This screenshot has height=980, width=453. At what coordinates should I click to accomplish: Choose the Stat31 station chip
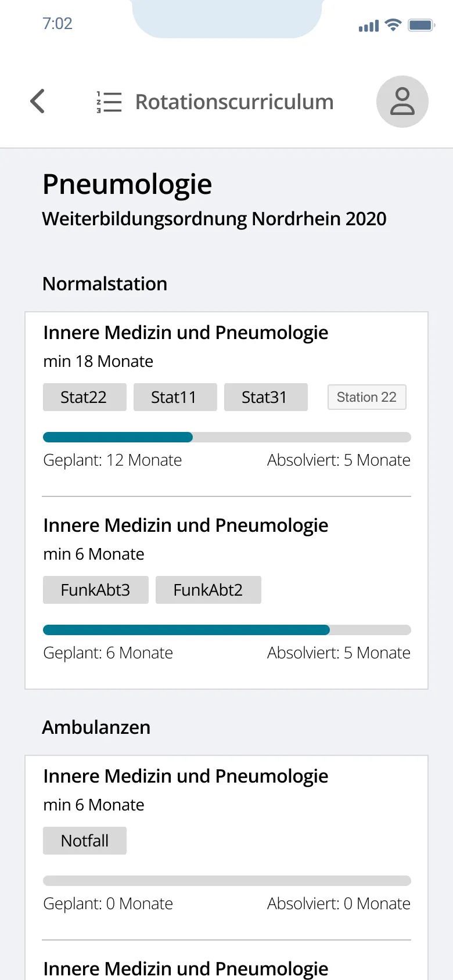click(x=265, y=397)
